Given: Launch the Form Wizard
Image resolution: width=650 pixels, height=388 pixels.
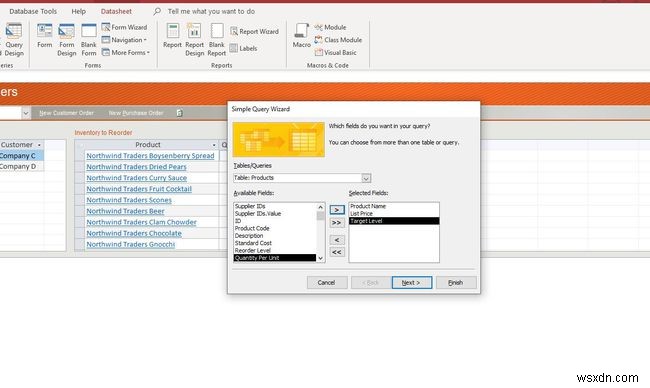Looking at the screenshot, I should pyautogui.click(x=124, y=27).
